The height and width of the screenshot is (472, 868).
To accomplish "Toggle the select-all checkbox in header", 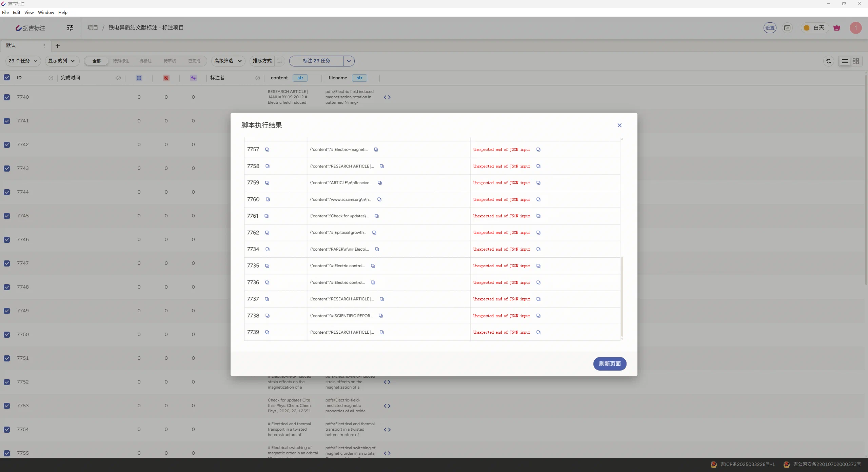I will pos(7,78).
